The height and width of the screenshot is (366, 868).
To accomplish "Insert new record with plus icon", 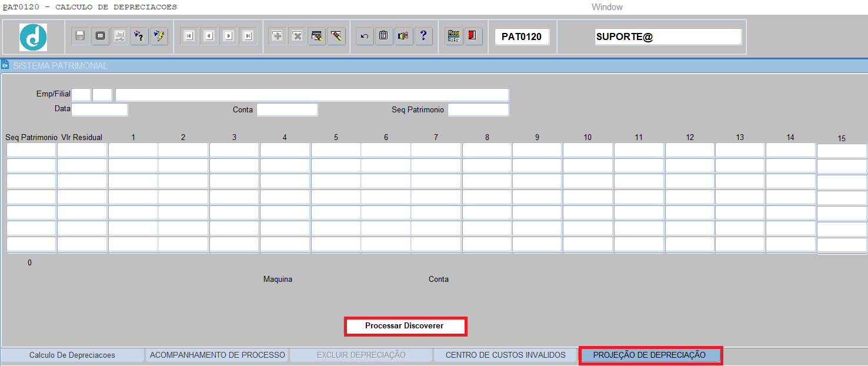I will (x=278, y=36).
